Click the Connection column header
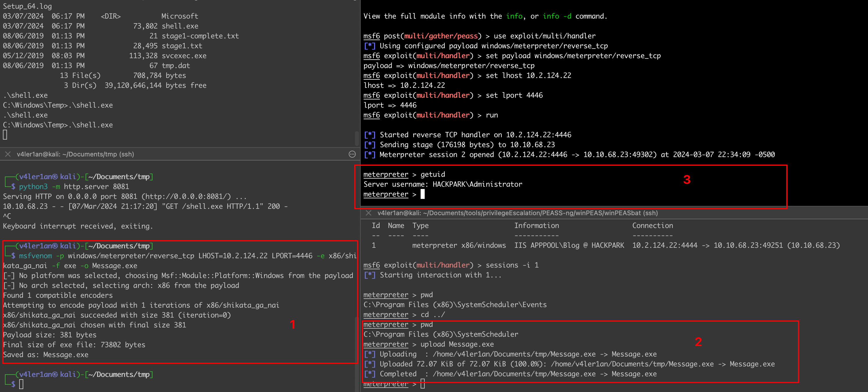868x392 pixels. (652, 226)
